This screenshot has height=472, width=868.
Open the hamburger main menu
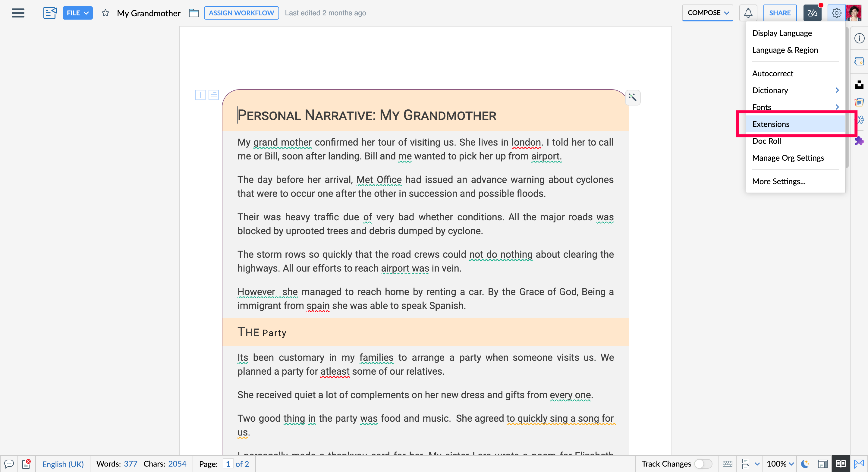tap(18, 13)
